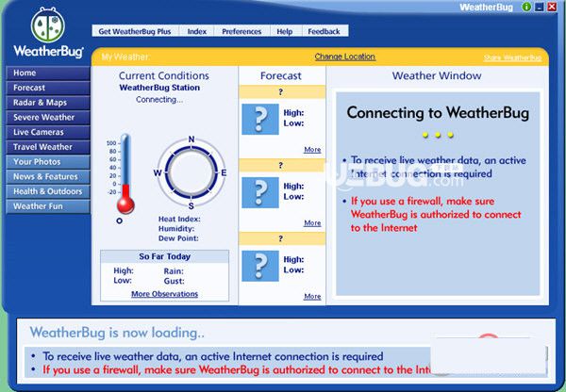Image resolution: width=566 pixels, height=392 pixels.
Task: Open the Feedback menu item
Action: point(324,31)
